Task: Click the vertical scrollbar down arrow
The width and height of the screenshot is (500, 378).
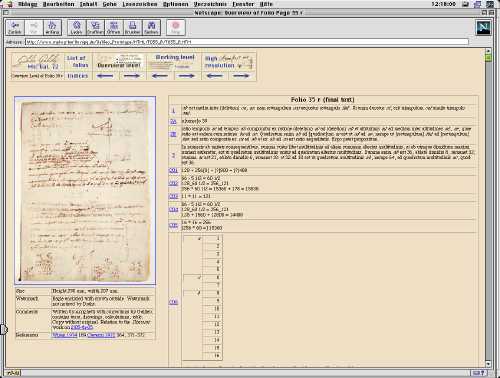Action: click(488, 364)
